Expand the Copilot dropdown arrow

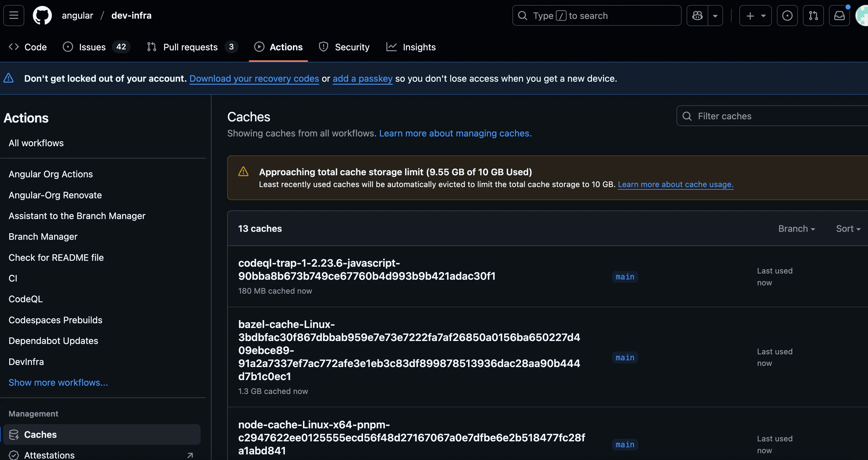tap(715, 15)
